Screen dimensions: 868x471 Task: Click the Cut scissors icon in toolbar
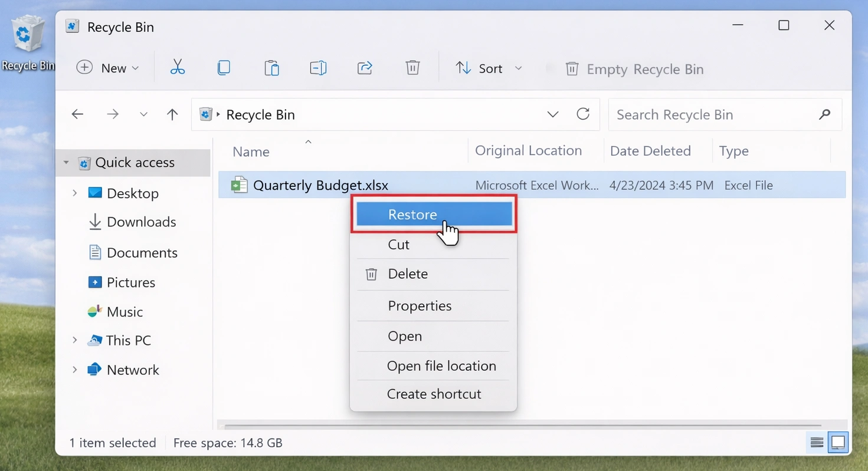click(178, 68)
